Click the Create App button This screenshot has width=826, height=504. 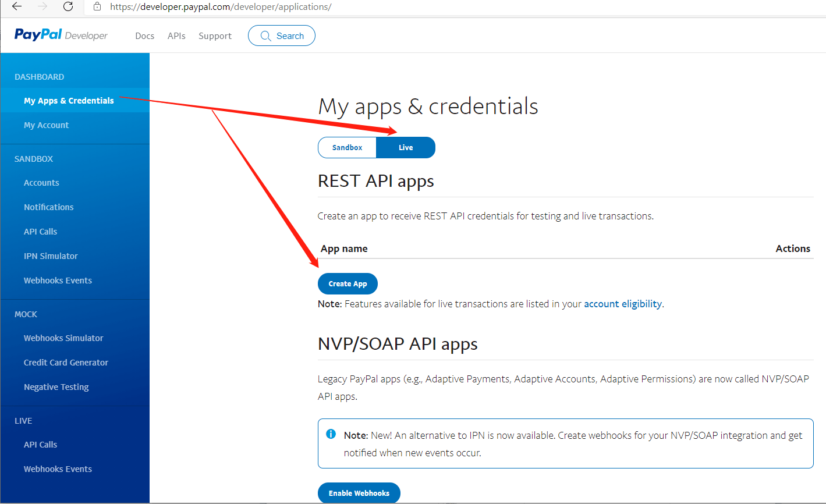348,284
